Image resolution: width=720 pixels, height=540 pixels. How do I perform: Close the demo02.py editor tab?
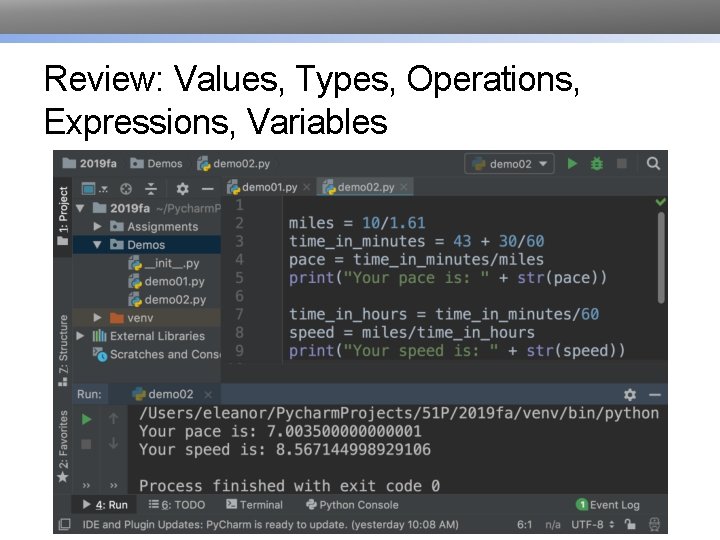click(x=403, y=187)
